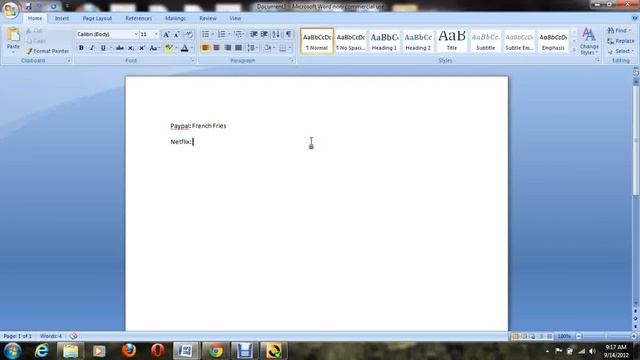This screenshot has height=360, width=640.
Task: Expand the Styles pane launcher
Action: [x=598, y=60]
